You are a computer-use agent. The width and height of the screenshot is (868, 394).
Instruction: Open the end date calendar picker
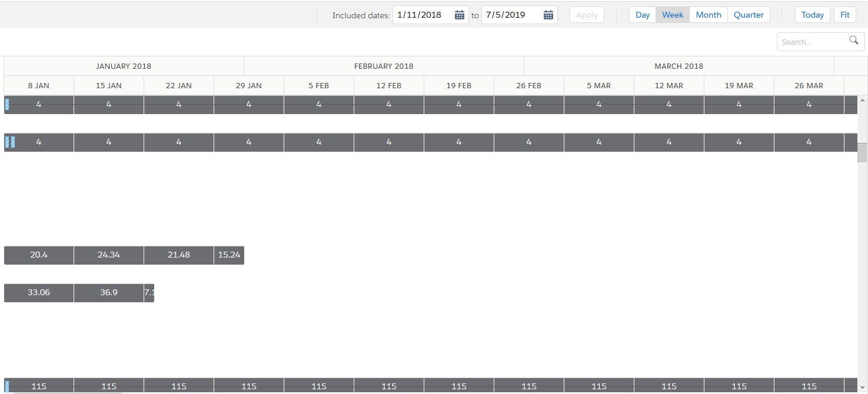click(x=548, y=15)
